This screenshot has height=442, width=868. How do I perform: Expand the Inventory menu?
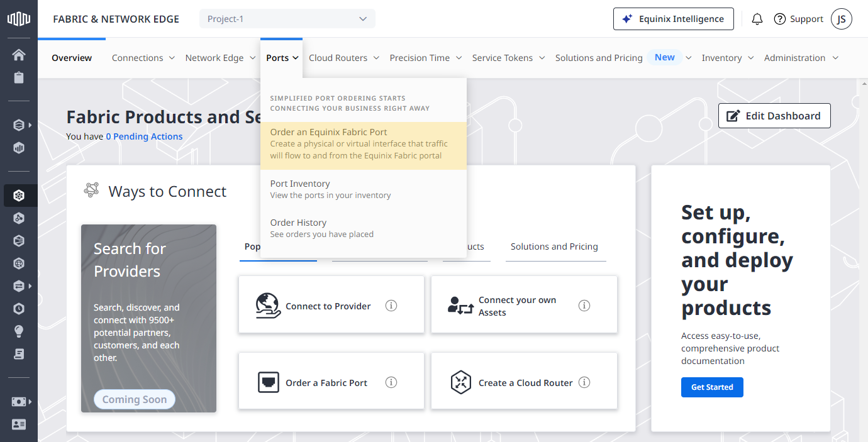coord(728,58)
